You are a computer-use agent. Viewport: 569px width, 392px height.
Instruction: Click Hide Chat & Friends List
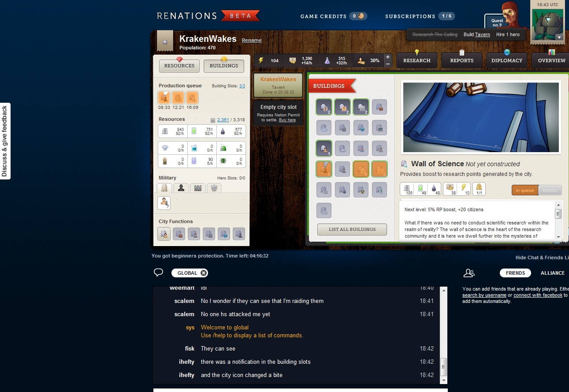(542, 258)
